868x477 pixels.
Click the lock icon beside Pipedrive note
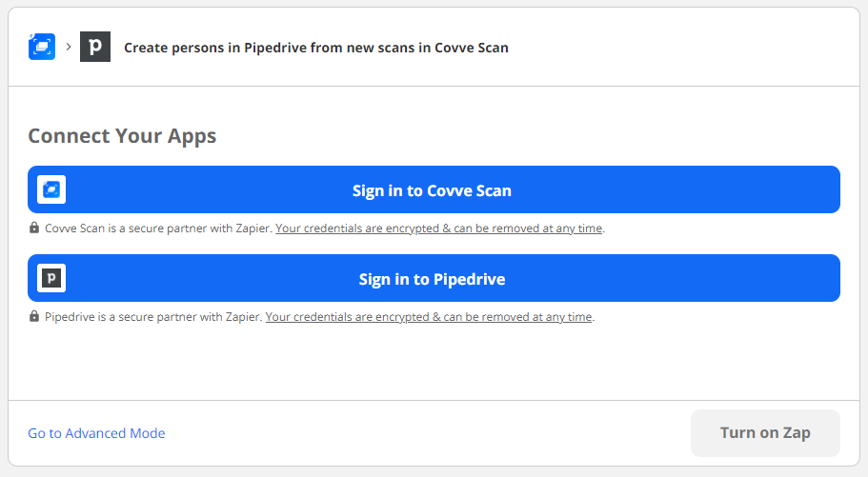(34, 317)
